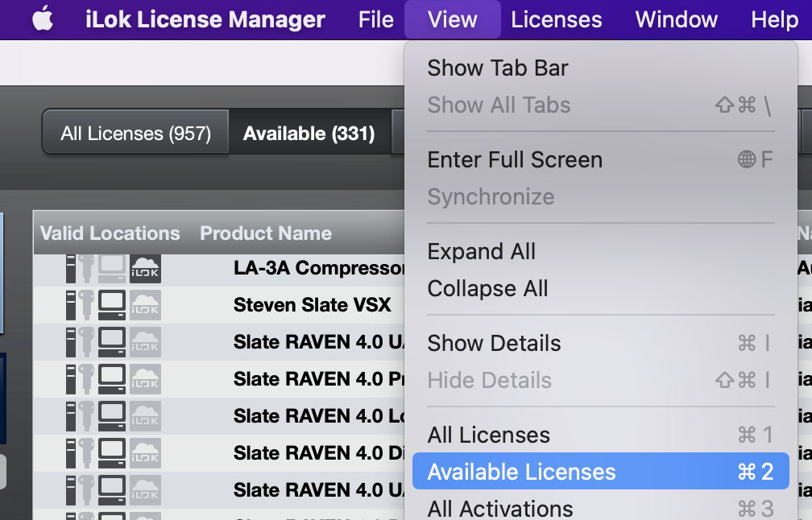Click the iLok key icon in Steven Slate VSX row
Screen dimensions: 812x520
point(86,305)
